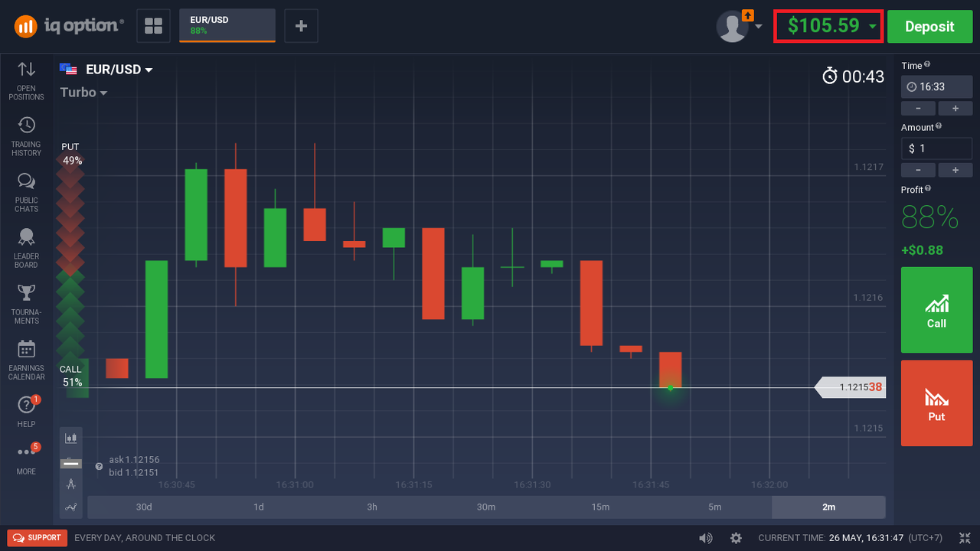The image size is (980, 551).
Task: Open Tournaments section
Action: (26, 304)
